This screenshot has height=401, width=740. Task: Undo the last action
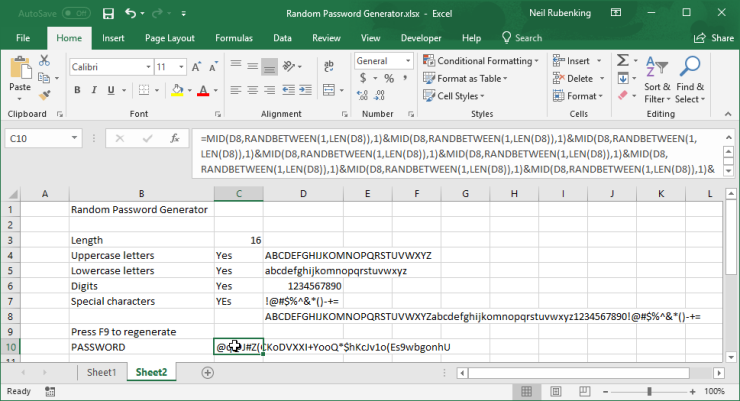[x=131, y=14]
